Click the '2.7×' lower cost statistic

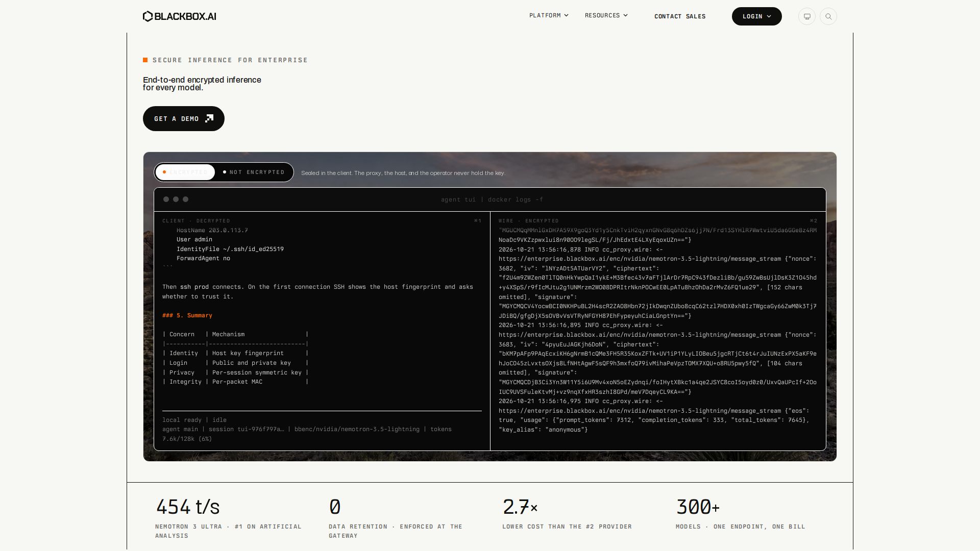tap(520, 507)
